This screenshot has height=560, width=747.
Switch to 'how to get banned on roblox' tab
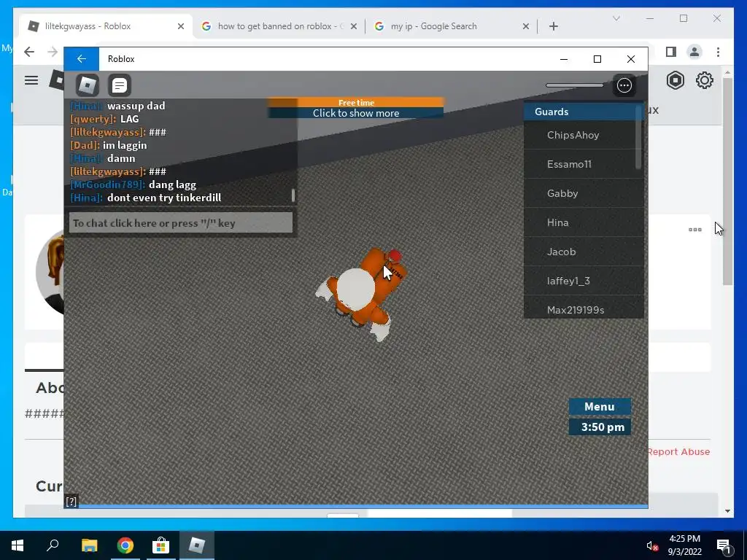pyautogui.click(x=281, y=26)
